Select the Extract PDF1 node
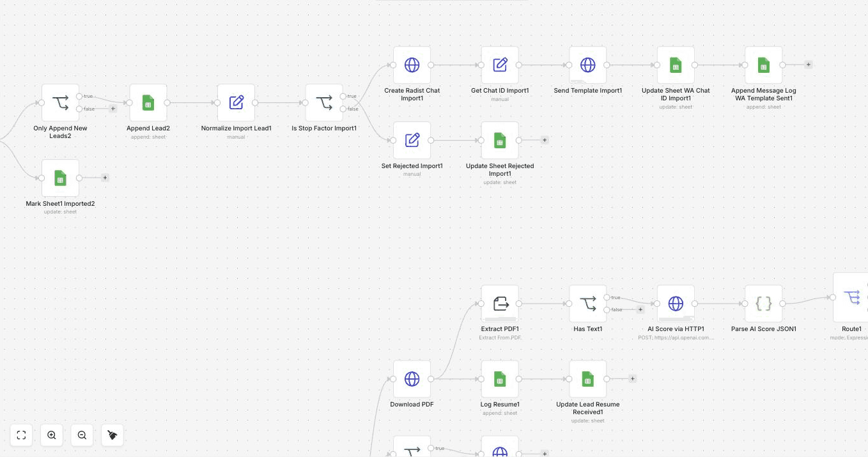Screen dimensions: 868x457 pyautogui.click(x=500, y=303)
